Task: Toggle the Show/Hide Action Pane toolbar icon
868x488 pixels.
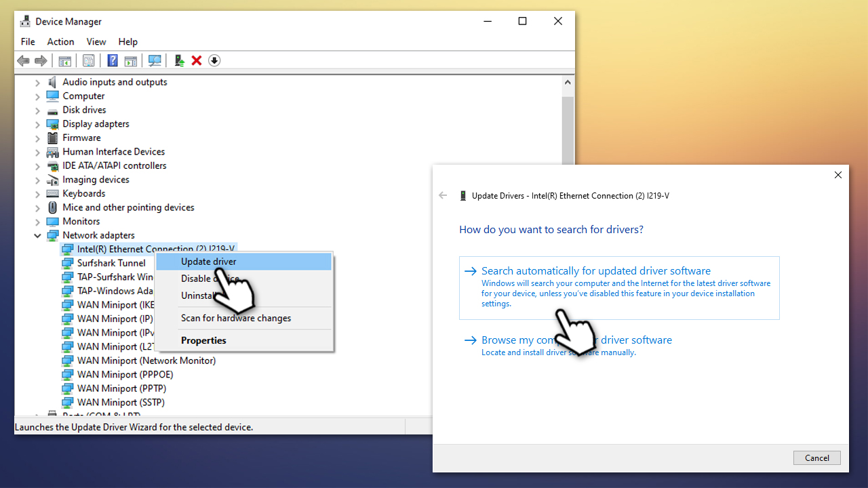Action: click(131, 61)
